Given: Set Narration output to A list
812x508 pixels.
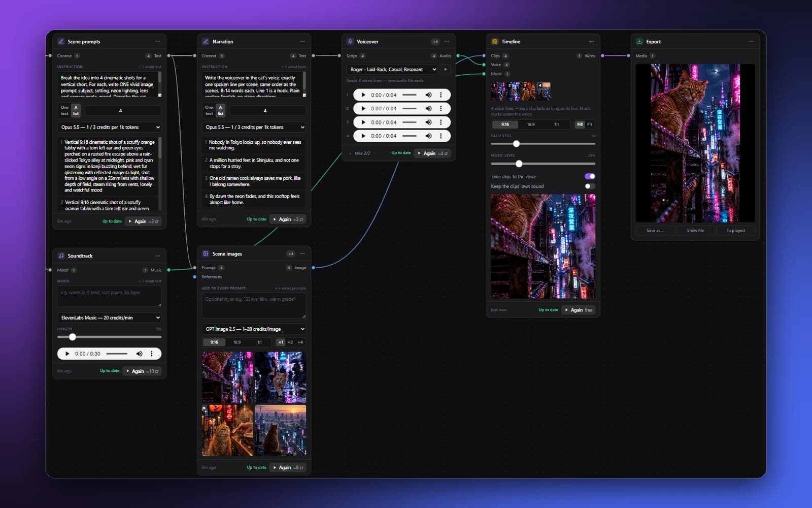Looking at the screenshot, I should pyautogui.click(x=220, y=110).
